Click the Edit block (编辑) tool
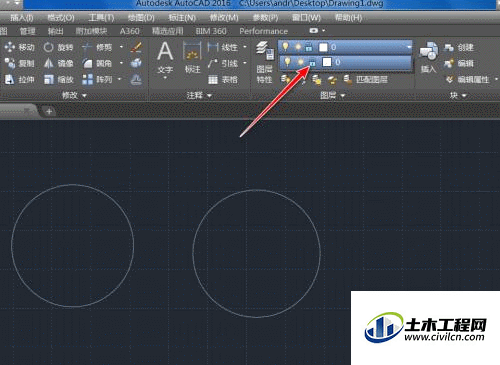 (459, 63)
